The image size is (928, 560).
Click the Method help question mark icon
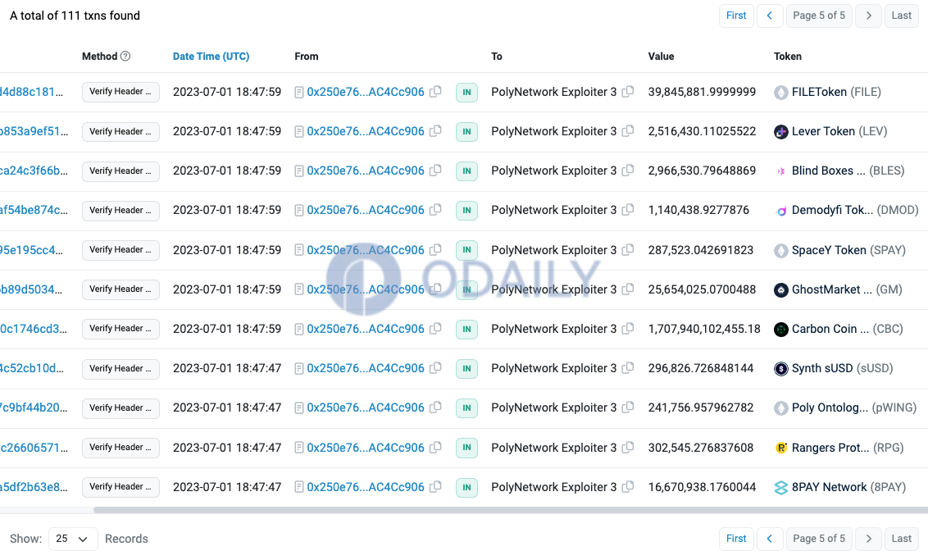point(125,57)
